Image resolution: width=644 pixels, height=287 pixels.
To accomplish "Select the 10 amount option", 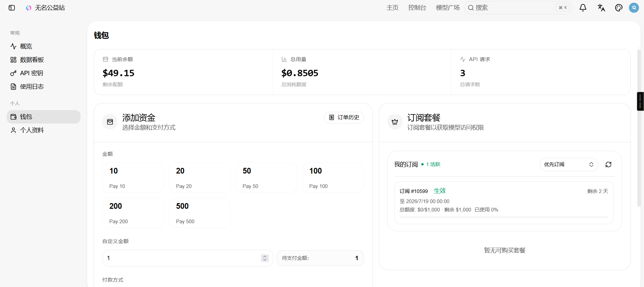I will [133, 178].
